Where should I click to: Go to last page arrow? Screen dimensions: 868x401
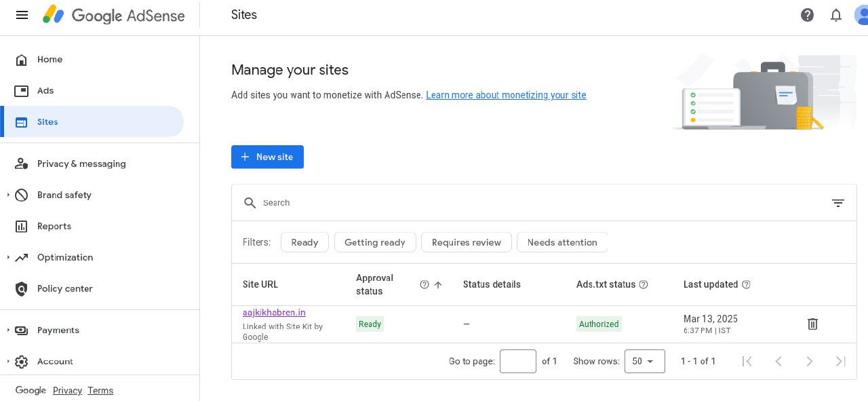[841, 362]
